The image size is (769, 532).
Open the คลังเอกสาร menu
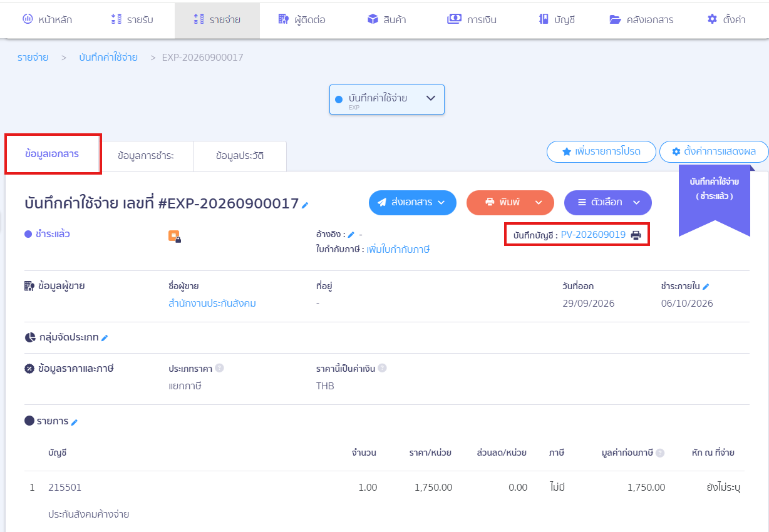click(x=641, y=19)
